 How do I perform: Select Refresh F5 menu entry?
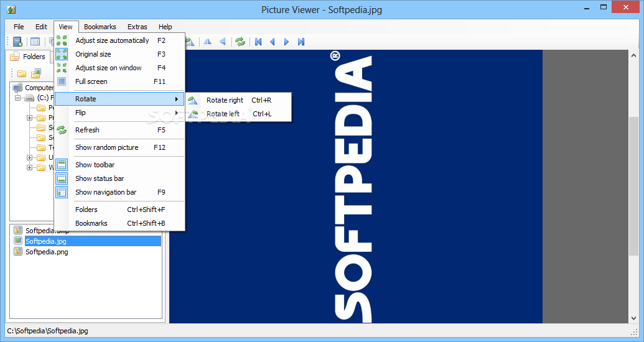119,130
